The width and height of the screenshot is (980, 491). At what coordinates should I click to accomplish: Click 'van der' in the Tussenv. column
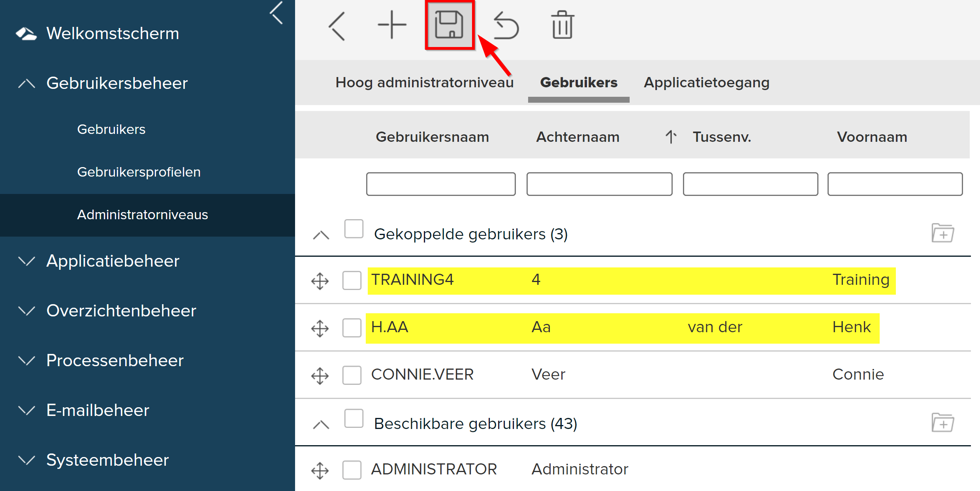[715, 327]
